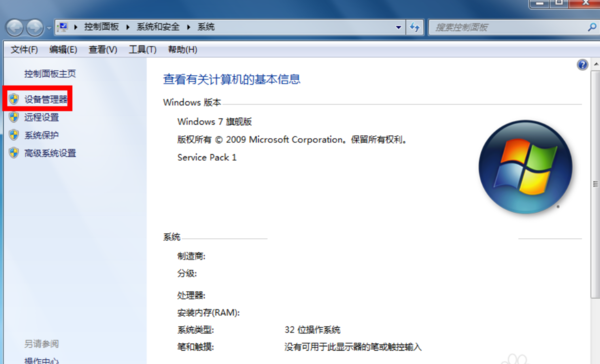Viewport: 600px width, 364px height.
Task: Click the shield icon beside 设备管理器
Action: coord(14,99)
